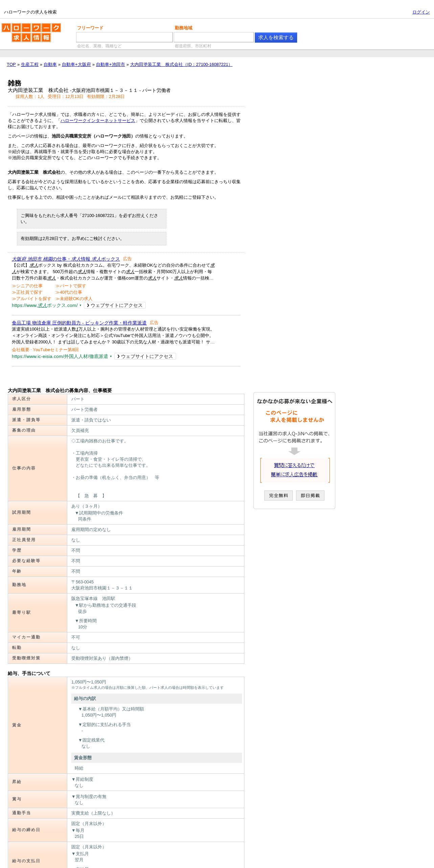Open the 自動車+大阪府 breadcrumb

tap(76, 65)
